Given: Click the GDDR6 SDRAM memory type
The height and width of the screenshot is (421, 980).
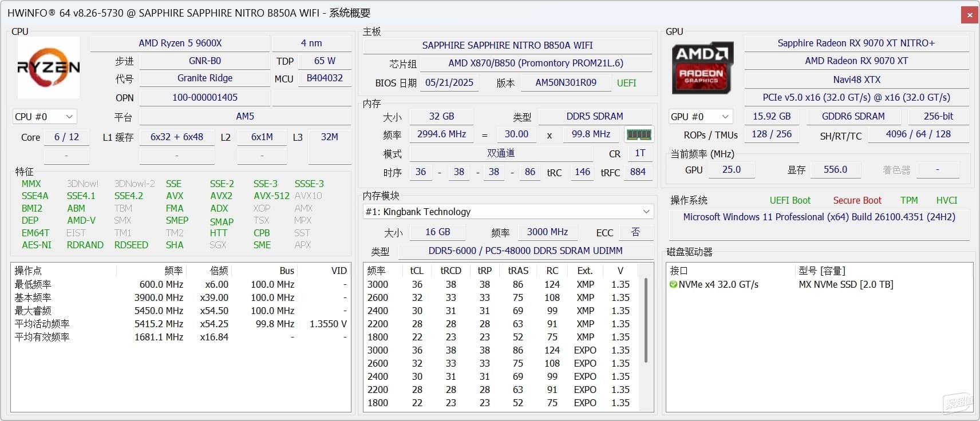Looking at the screenshot, I should coord(853,116).
